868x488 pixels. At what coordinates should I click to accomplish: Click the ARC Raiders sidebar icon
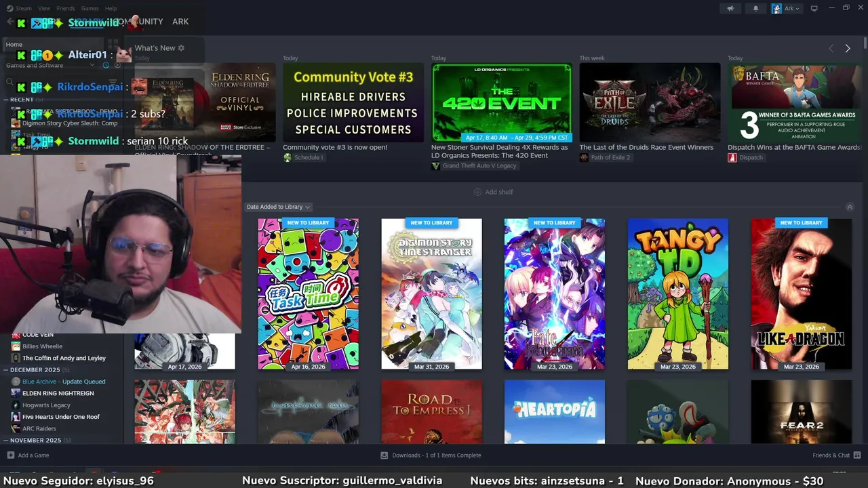pos(16,428)
